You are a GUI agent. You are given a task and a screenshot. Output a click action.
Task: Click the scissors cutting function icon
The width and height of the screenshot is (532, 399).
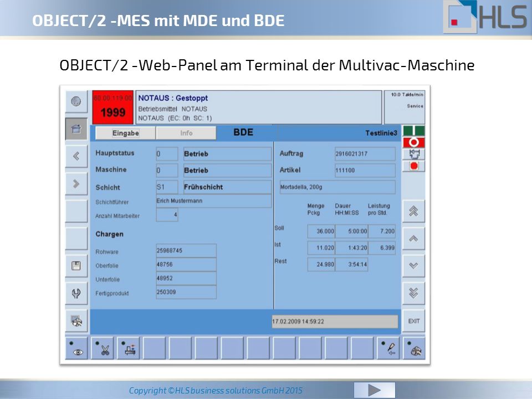(x=103, y=348)
